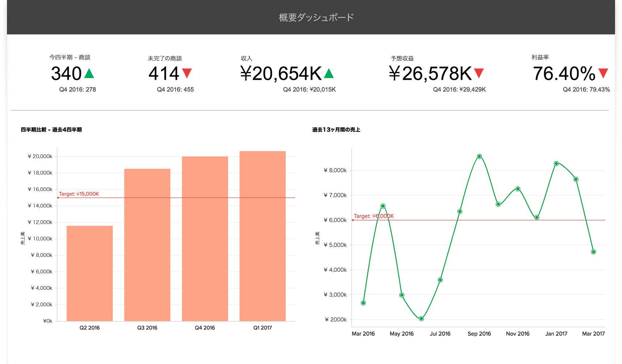622x364 pixels.
Task: Click the Q3 2016 axis label
Action: (147, 328)
